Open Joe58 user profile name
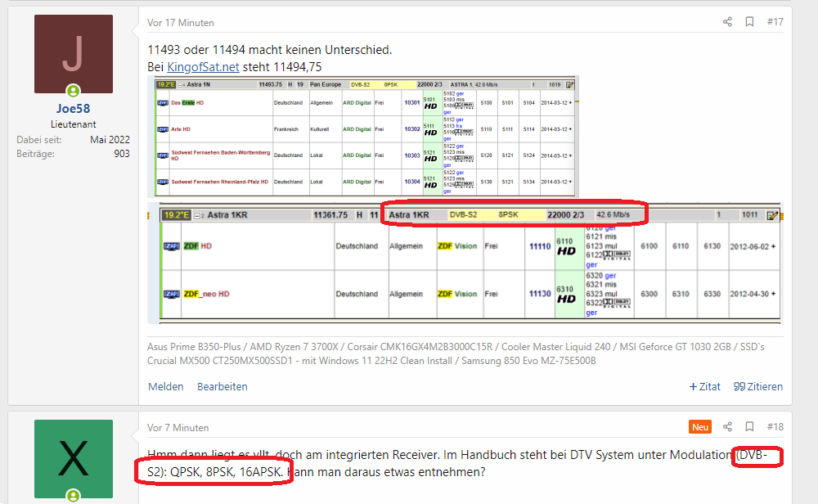This screenshot has width=818, height=504. (73, 109)
